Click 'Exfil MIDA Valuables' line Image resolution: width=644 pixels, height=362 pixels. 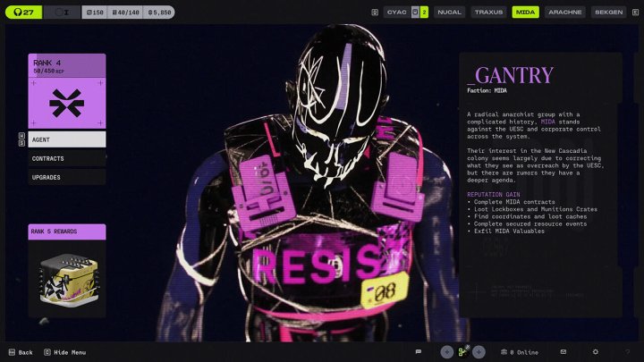coord(505,232)
